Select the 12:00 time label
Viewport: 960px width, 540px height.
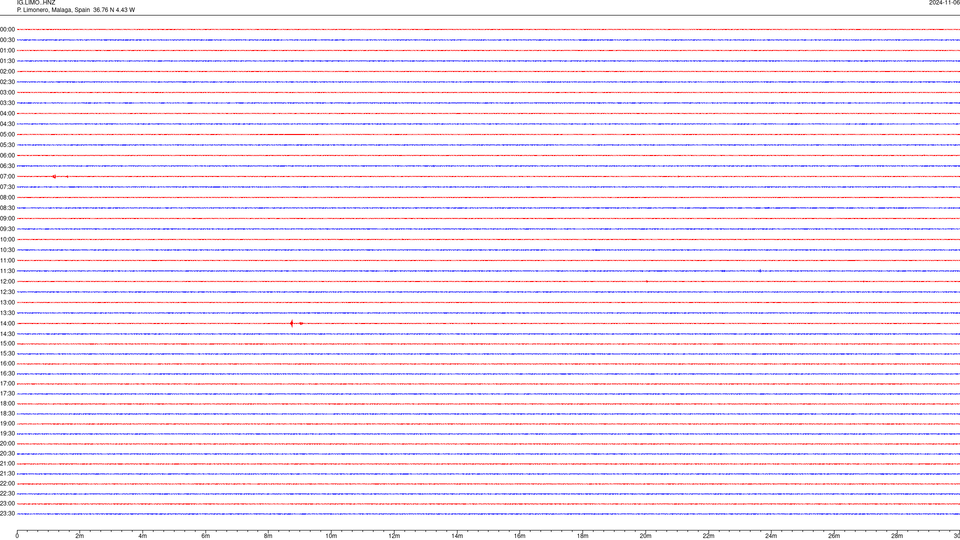(7, 282)
